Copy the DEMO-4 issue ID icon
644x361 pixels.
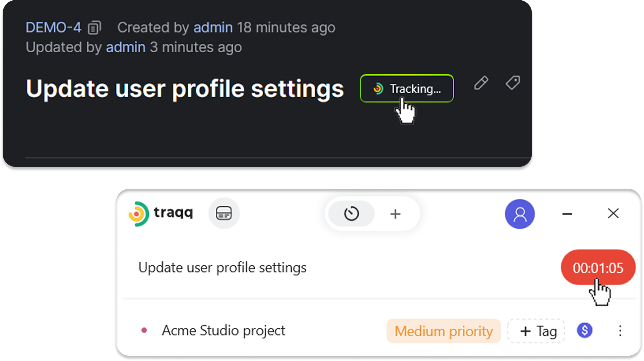[x=94, y=28]
